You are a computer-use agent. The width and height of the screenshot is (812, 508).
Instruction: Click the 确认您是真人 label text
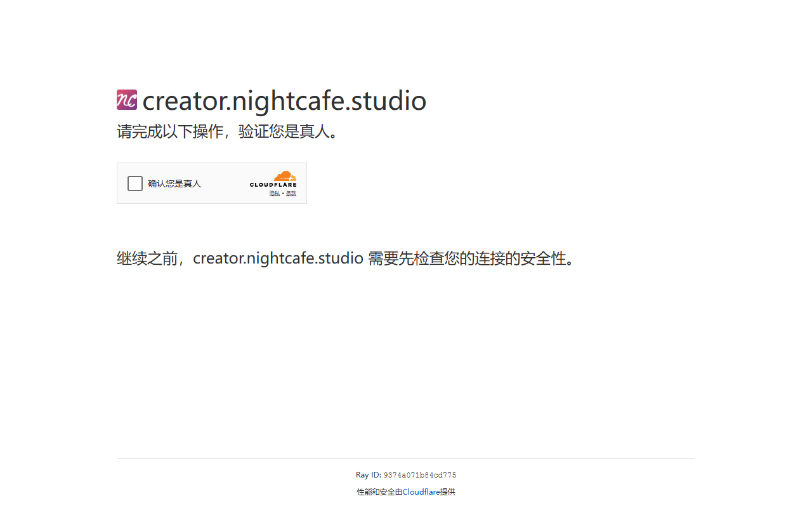(174, 184)
